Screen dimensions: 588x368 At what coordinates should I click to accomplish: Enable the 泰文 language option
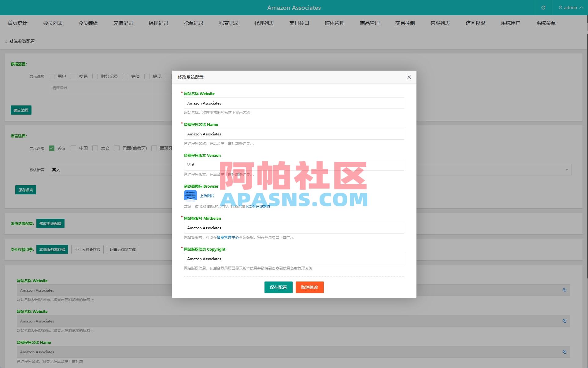click(x=95, y=148)
